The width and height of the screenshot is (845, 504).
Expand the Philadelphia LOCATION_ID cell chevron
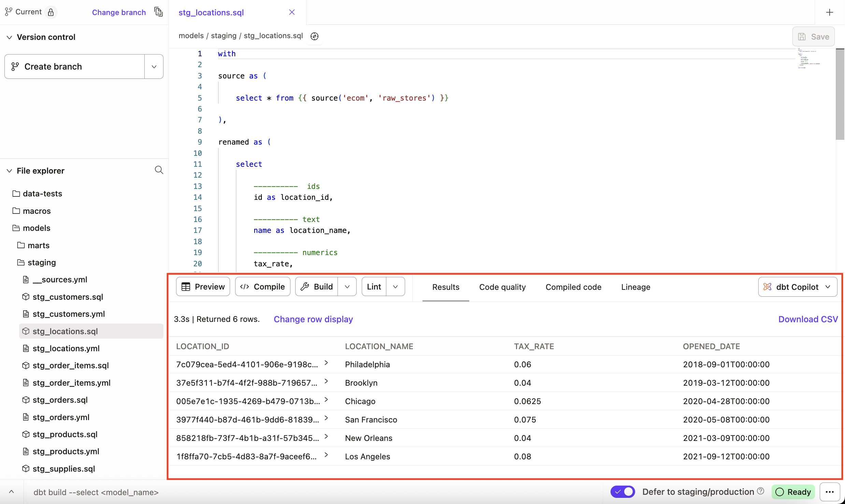[x=327, y=363]
